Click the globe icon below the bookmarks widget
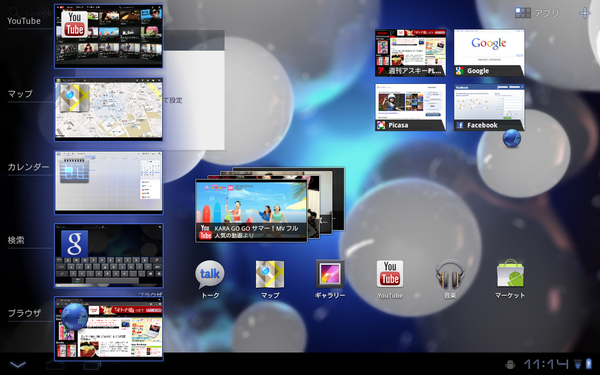The width and height of the screenshot is (600, 375). pyautogui.click(x=512, y=139)
